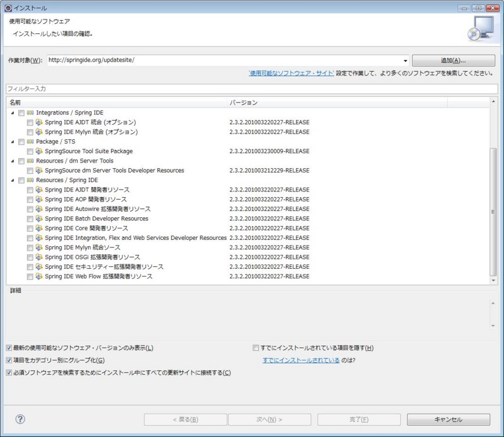Click feature icon of SpringSource dm Server Tools Developer Resources
Image resolution: width=504 pixels, height=437 pixels.
pyautogui.click(x=39, y=171)
